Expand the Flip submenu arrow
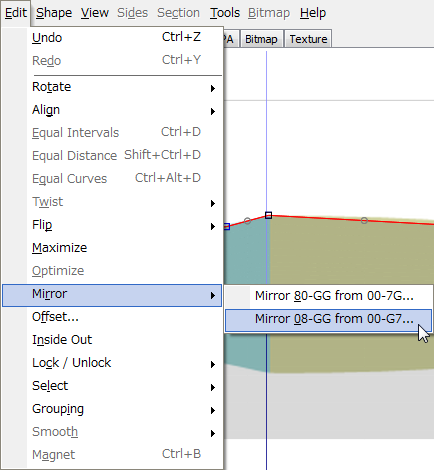 213,226
